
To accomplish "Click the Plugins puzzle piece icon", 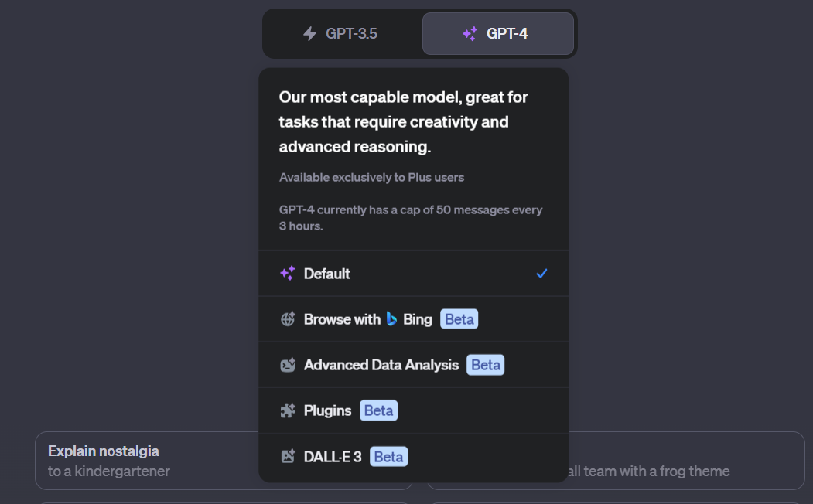I will click(x=288, y=410).
